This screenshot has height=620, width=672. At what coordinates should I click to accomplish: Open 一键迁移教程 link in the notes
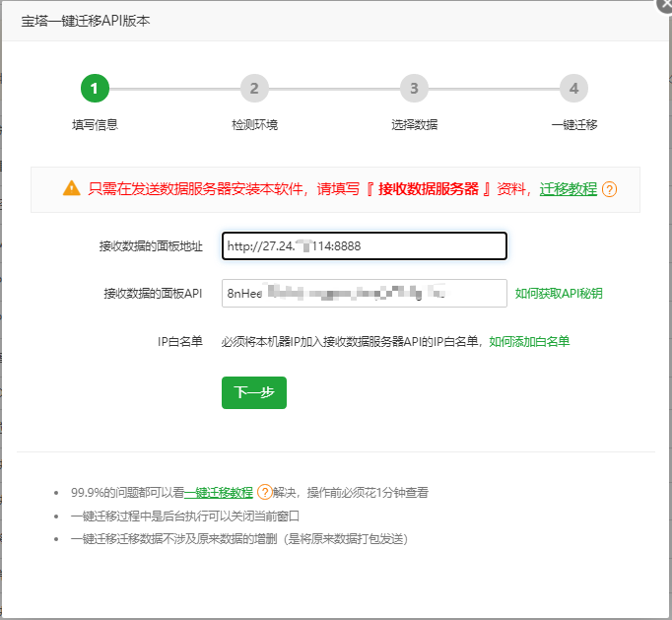click(x=219, y=492)
